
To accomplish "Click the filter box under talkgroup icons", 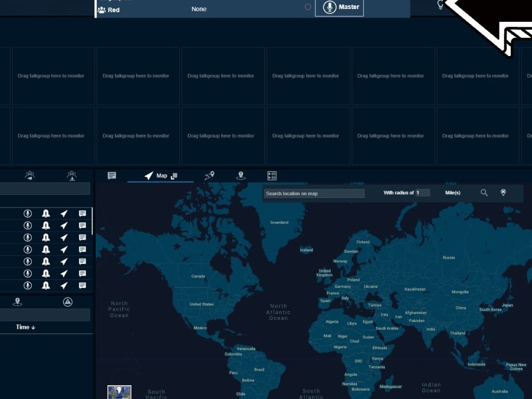I will (x=45, y=189).
